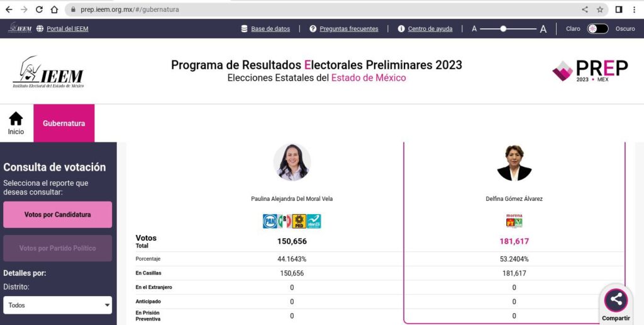
Task: Reload the page in browser
Action: pos(39,9)
